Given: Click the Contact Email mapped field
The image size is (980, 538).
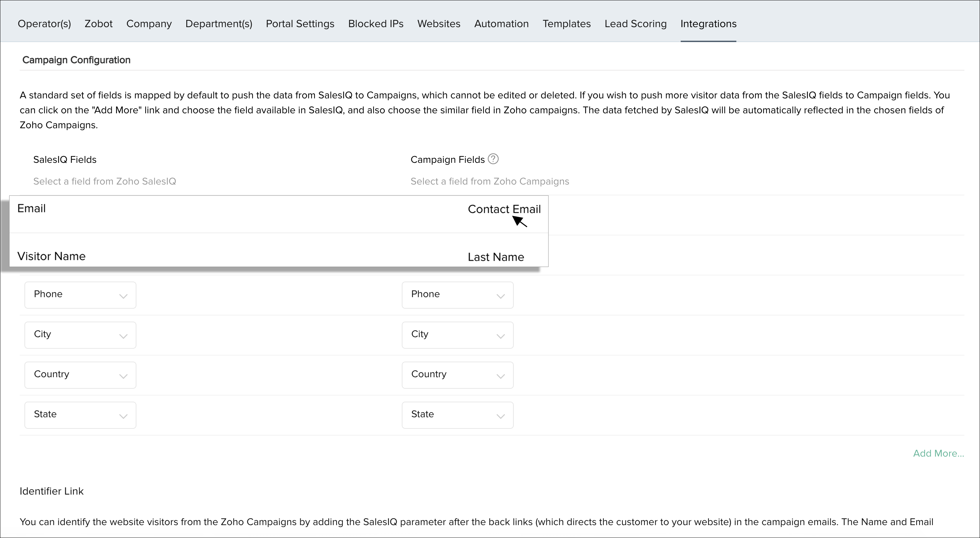Looking at the screenshot, I should coord(504,209).
